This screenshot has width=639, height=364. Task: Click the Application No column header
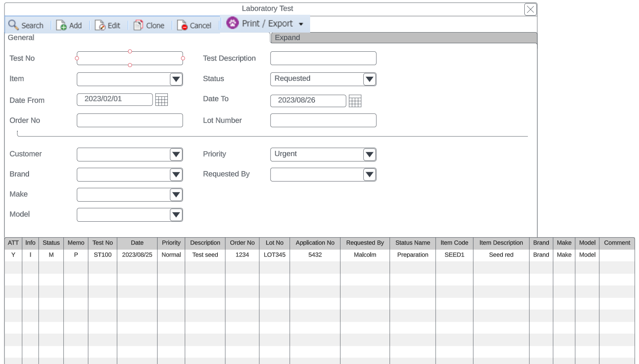[315, 243]
